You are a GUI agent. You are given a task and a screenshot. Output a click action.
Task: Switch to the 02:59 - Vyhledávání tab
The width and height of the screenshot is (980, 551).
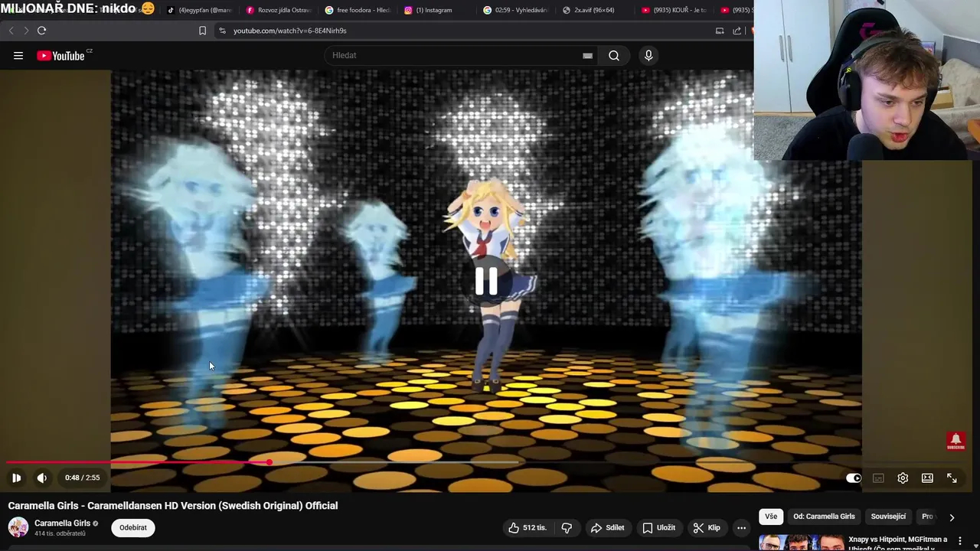[x=517, y=10]
